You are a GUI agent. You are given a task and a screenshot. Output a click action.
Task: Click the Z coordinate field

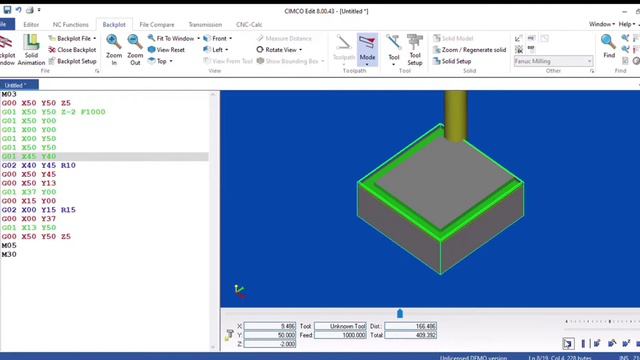coord(270,344)
